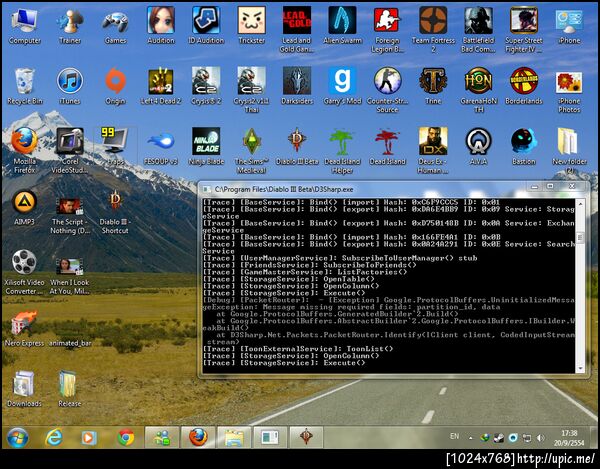Open the Trainer desktop shortcut

tap(70, 25)
